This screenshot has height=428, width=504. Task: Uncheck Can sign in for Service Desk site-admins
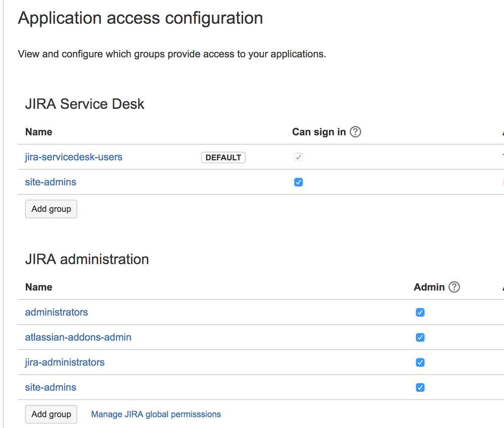(x=298, y=182)
